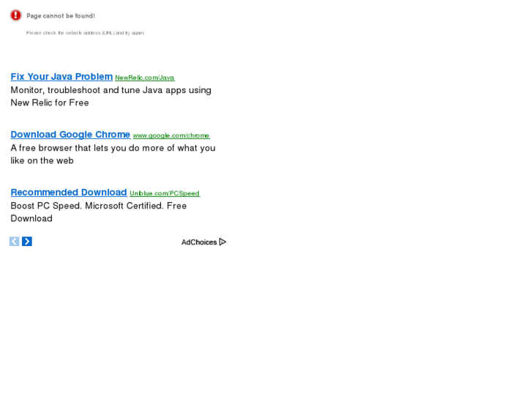The width and height of the screenshot is (532, 399).
Task: Click the 'Page cannot be found!' heading
Action: [x=61, y=15]
